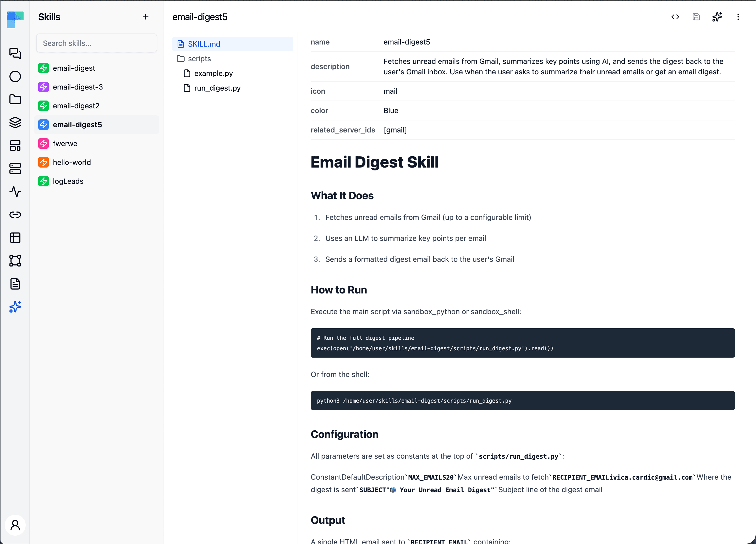The height and width of the screenshot is (544, 756).
Task: Open the document text icon
Action: (15, 284)
